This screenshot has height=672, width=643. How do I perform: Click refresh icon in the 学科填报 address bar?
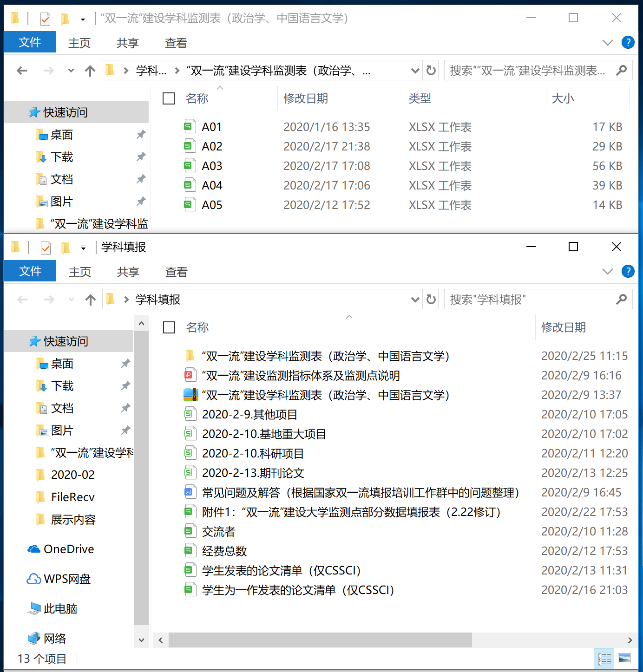pos(431,300)
